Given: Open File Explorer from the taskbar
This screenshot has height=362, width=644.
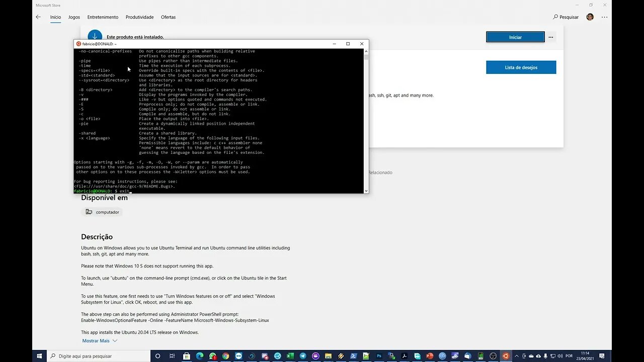Looking at the screenshot, I should pos(328,356).
